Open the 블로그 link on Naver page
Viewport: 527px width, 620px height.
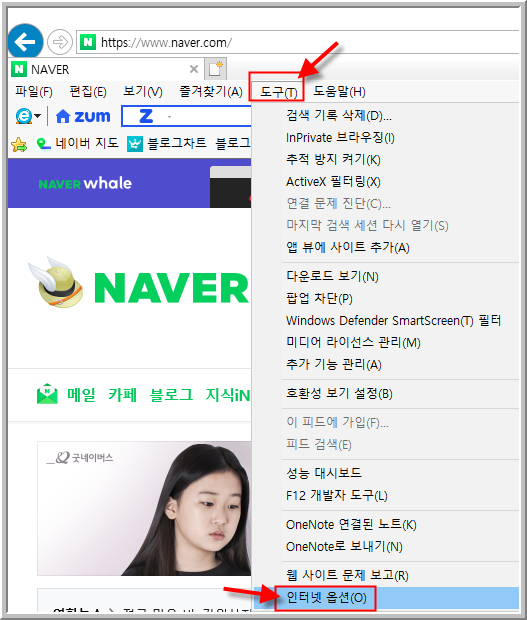coord(171,394)
